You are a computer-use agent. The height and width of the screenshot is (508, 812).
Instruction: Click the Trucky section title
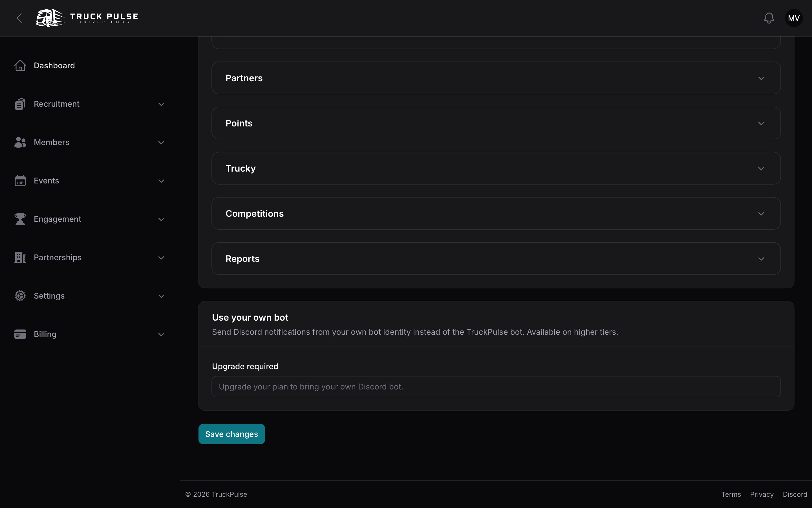[240, 168]
